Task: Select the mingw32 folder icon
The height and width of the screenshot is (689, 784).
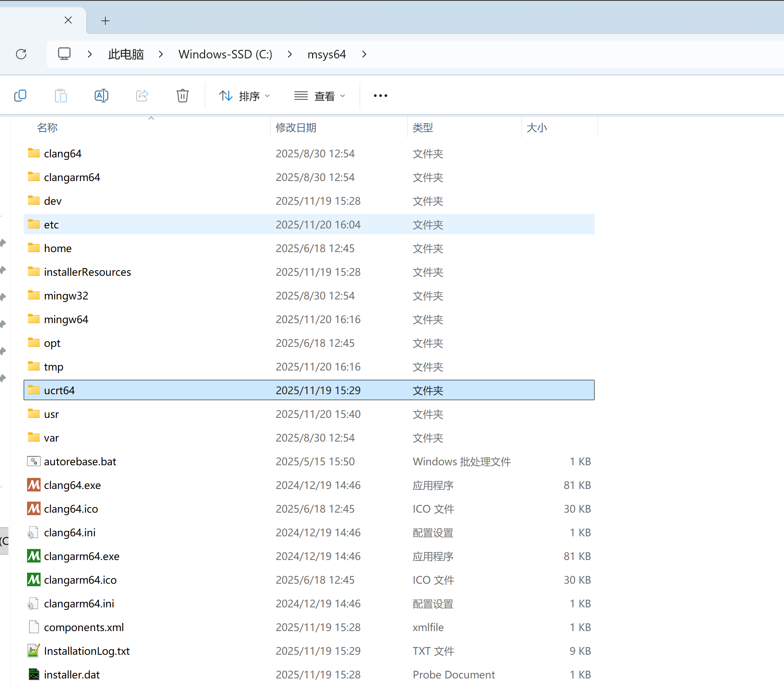Action: [x=34, y=295]
